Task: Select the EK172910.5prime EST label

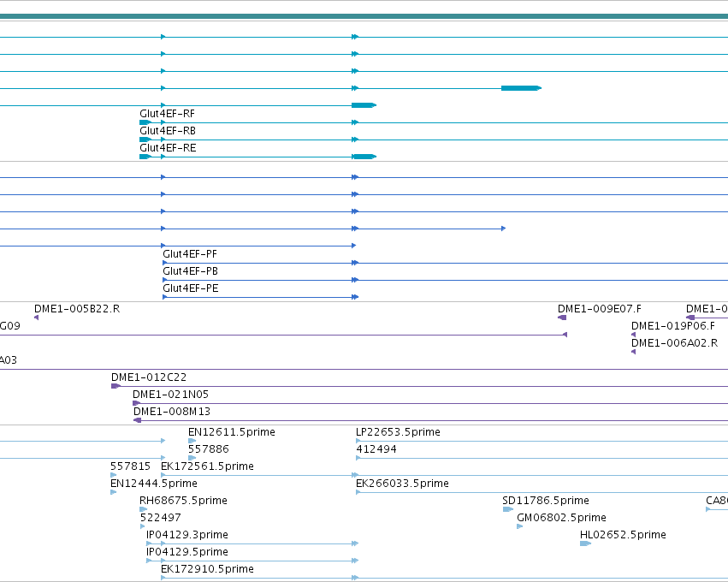Action: point(207,569)
